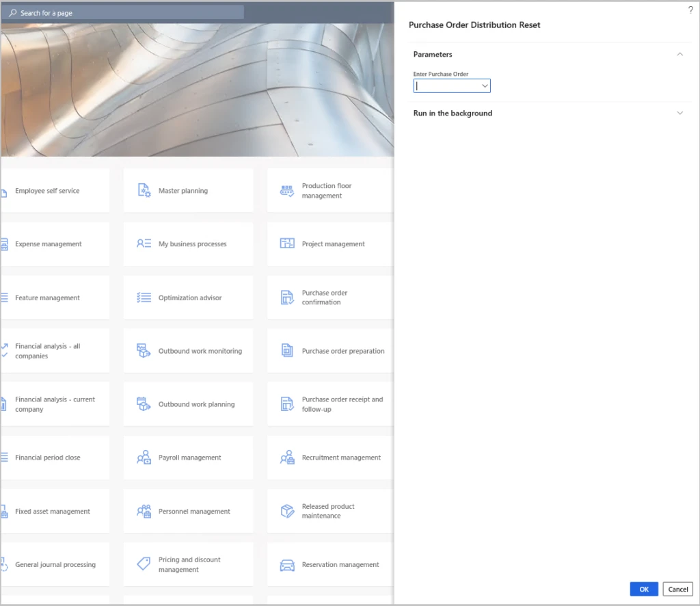The height and width of the screenshot is (606, 700).
Task: Open Purchase order confirmation using its icon
Action: pos(287,297)
